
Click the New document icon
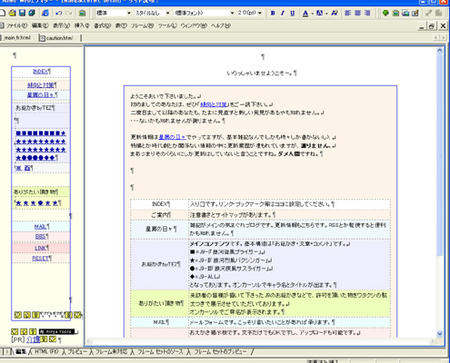click(x=3, y=13)
